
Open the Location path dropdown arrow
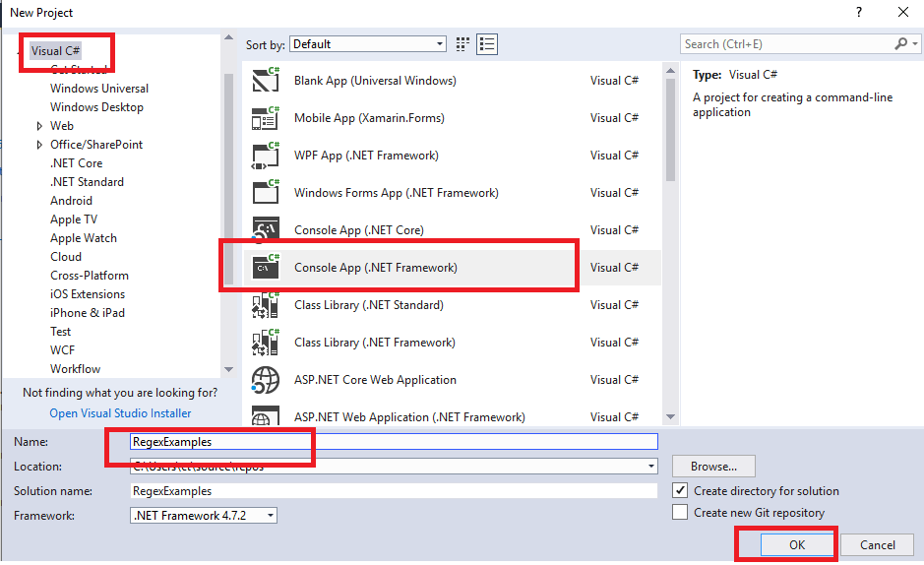(x=650, y=466)
